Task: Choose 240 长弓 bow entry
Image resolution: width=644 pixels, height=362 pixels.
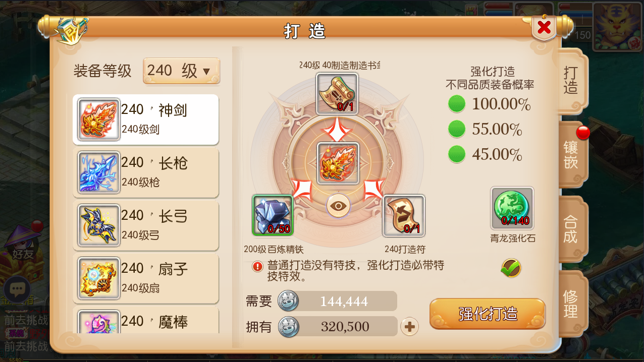Action: [x=146, y=226]
